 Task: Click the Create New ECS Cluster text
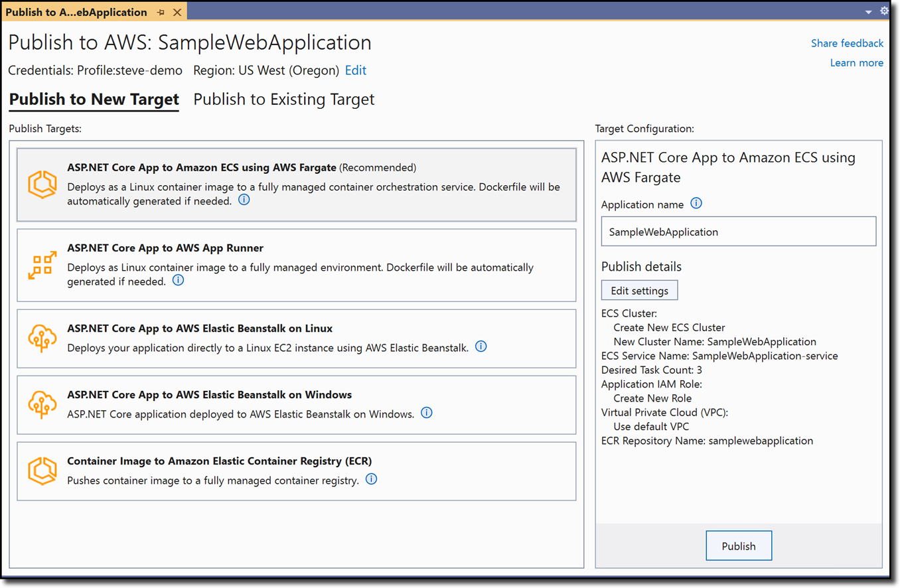(x=669, y=327)
